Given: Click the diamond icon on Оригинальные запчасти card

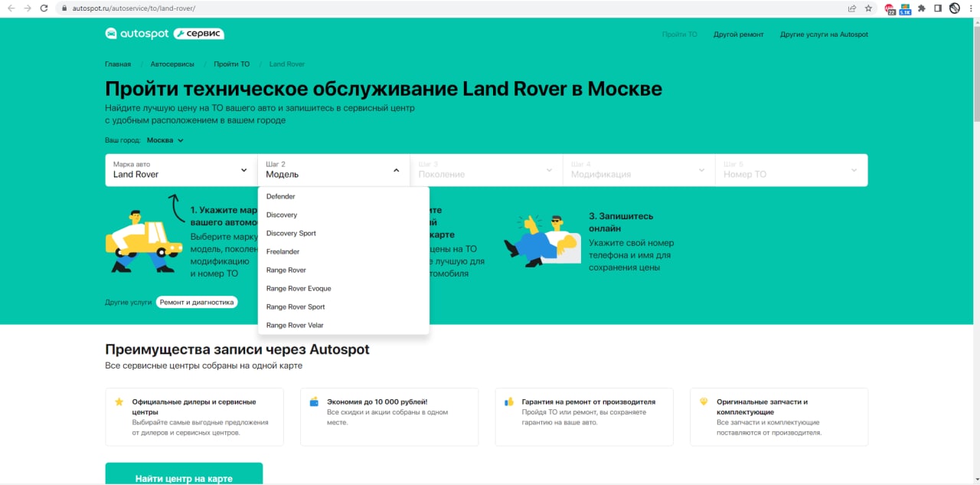Looking at the screenshot, I should (x=704, y=401).
